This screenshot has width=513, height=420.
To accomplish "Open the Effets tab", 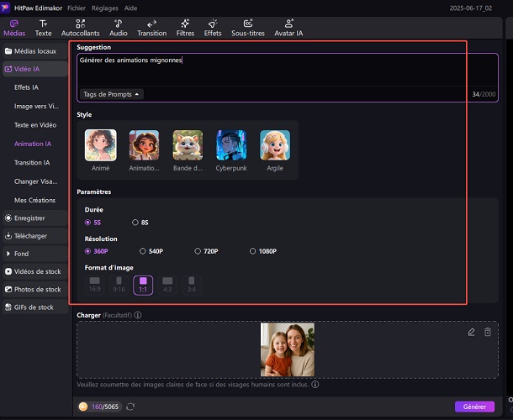I will point(213,28).
